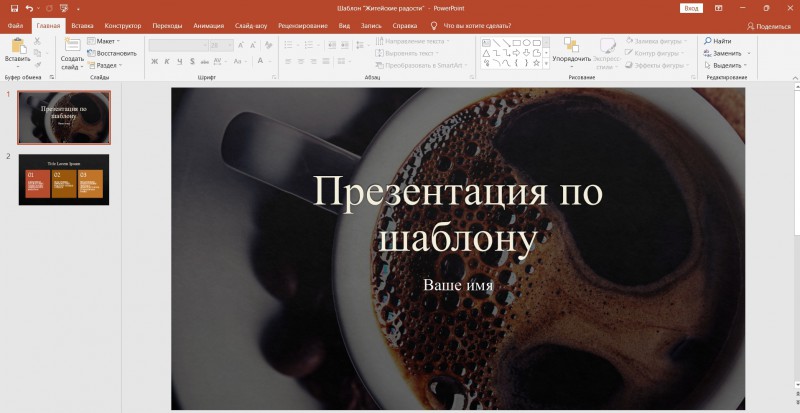Screen dimensions: 800x413
Task: Click the Save icon in the quick access toolbar
Action: 14,8
